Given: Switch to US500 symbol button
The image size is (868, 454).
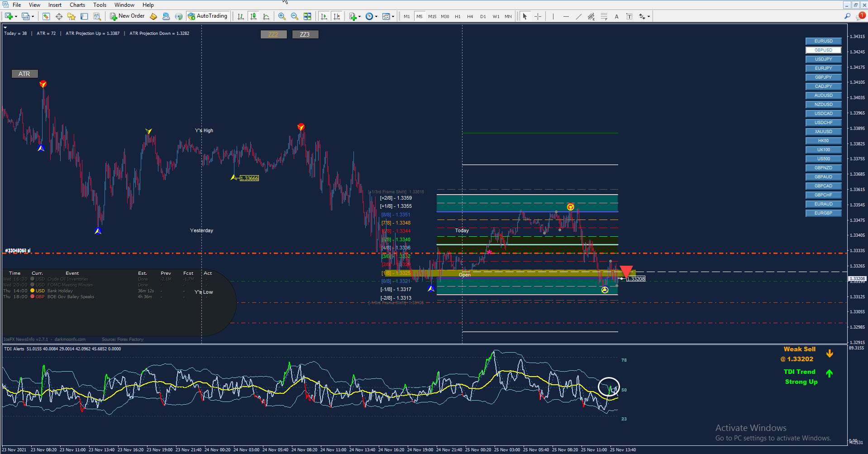Looking at the screenshot, I should pyautogui.click(x=823, y=159).
